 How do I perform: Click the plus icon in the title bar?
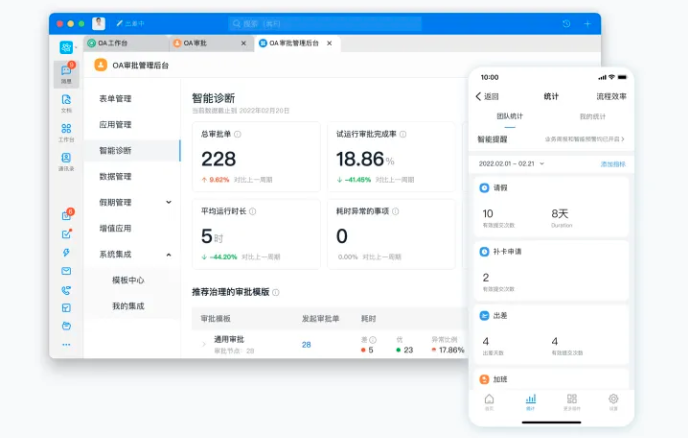click(x=588, y=24)
